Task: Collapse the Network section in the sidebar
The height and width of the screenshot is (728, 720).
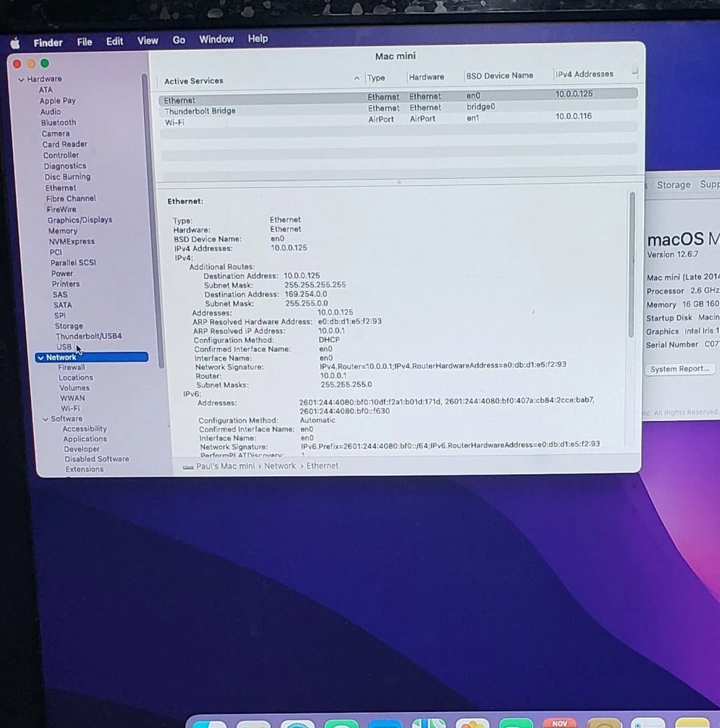Action: point(40,356)
